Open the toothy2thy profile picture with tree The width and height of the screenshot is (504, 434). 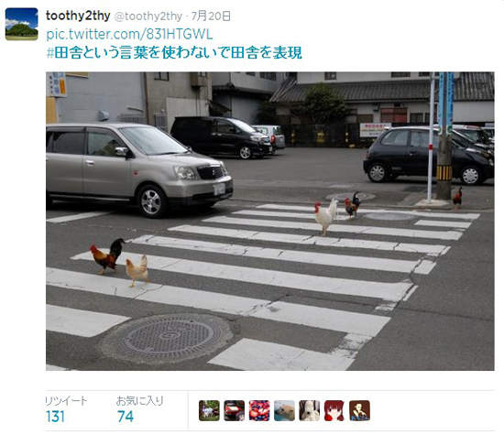click(x=22, y=24)
